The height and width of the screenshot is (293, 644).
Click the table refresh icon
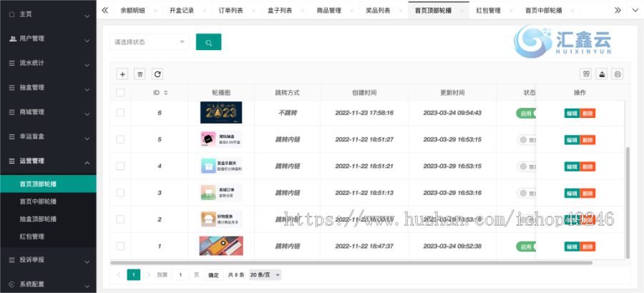coord(157,74)
